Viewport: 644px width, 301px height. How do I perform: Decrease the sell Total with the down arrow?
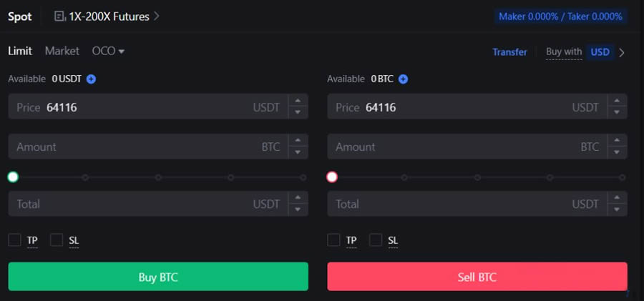coord(617,209)
